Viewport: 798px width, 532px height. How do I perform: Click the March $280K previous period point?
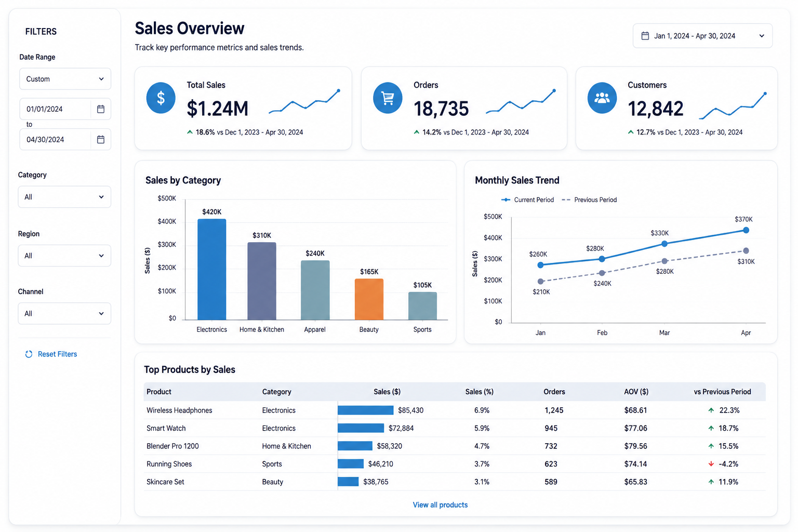click(x=664, y=261)
